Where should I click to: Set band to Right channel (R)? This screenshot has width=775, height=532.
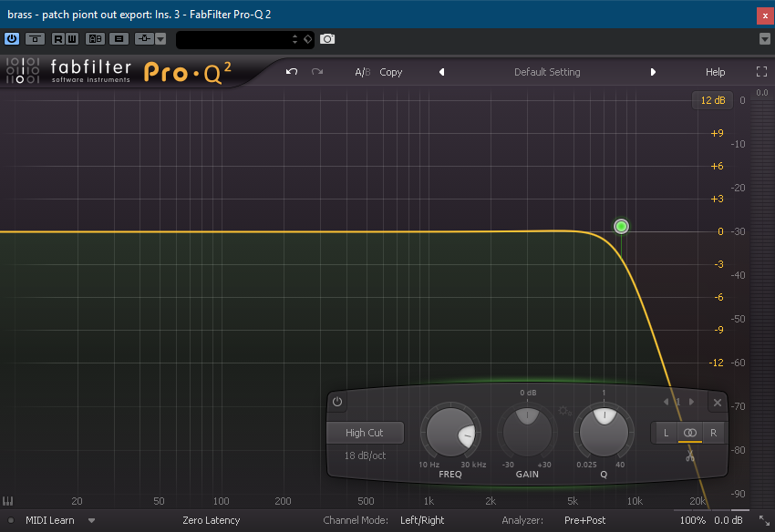click(713, 433)
